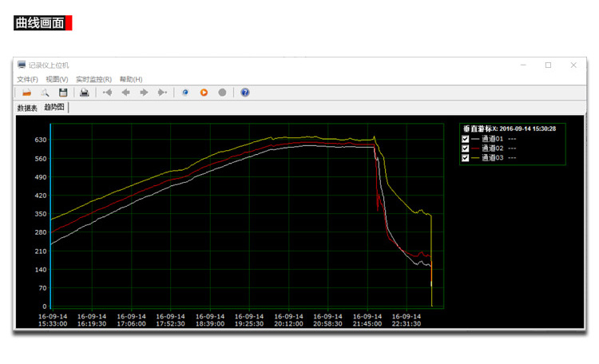This screenshot has height=364, width=599.
Task: Toggle the 通道02 channel checkbox
Action: (466, 148)
